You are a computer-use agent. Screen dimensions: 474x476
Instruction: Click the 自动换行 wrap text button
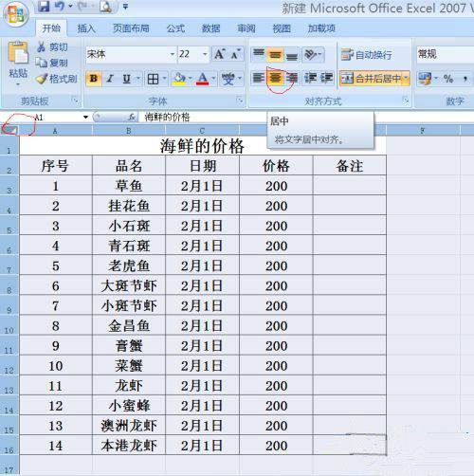(367, 55)
